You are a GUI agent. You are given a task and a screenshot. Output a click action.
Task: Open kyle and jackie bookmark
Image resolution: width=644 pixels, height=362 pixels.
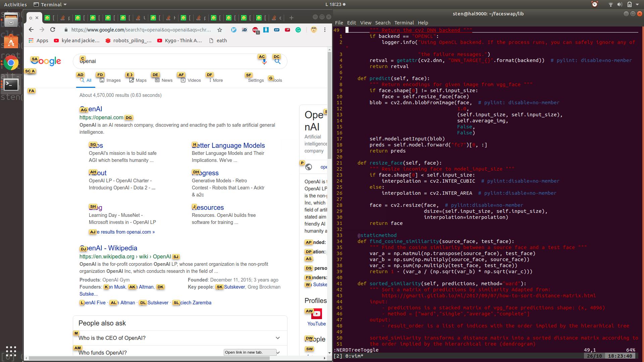click(x=77, y=41)
